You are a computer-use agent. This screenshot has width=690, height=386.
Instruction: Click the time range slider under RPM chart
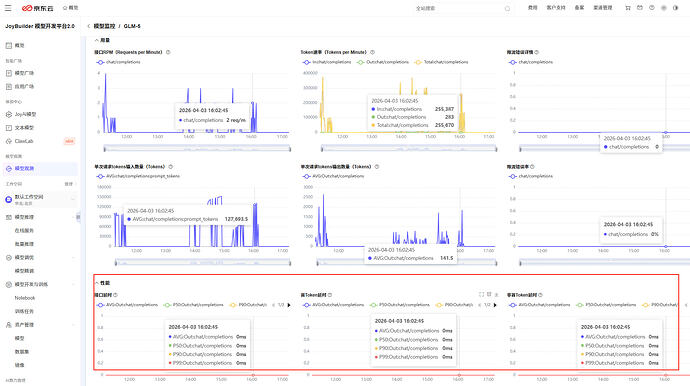197,149
